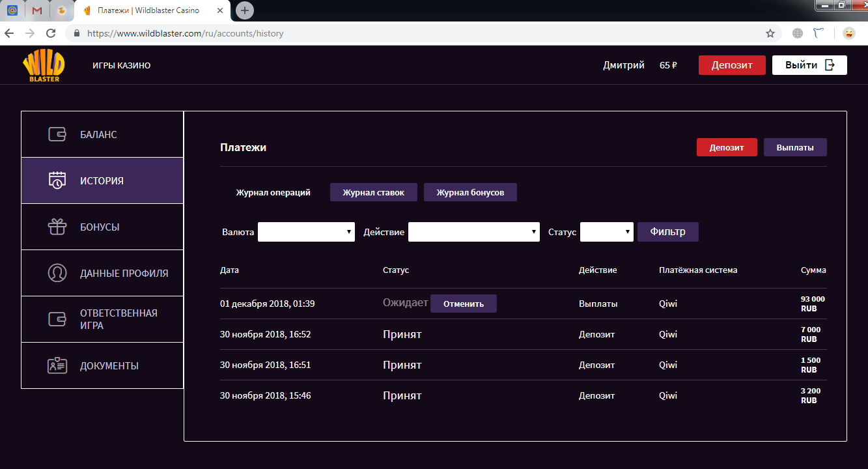Click the date 01 декабря 2018, 01:39

click(268, 304)
